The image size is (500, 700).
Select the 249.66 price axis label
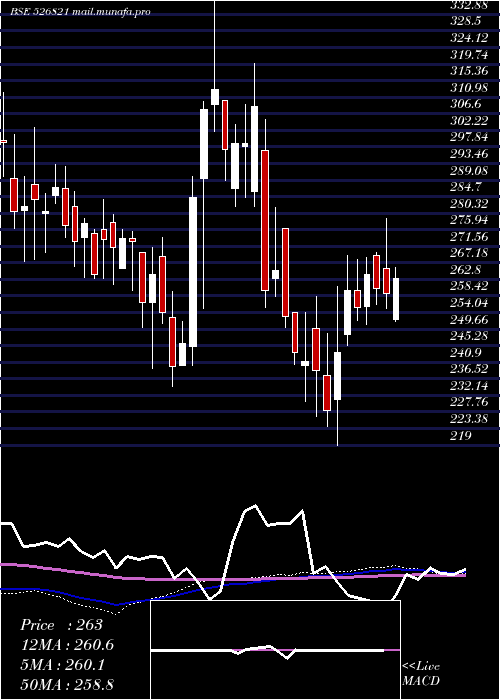(471, 320)
